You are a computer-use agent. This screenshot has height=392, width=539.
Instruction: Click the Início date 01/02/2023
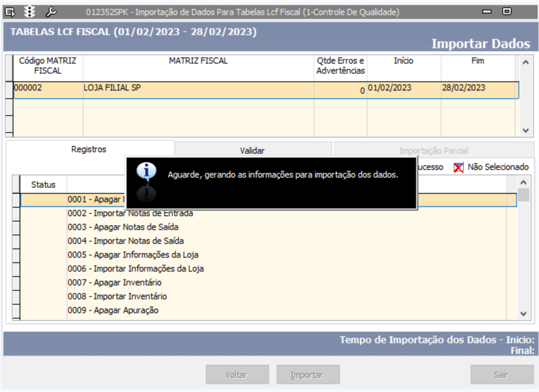coord(404,90)
